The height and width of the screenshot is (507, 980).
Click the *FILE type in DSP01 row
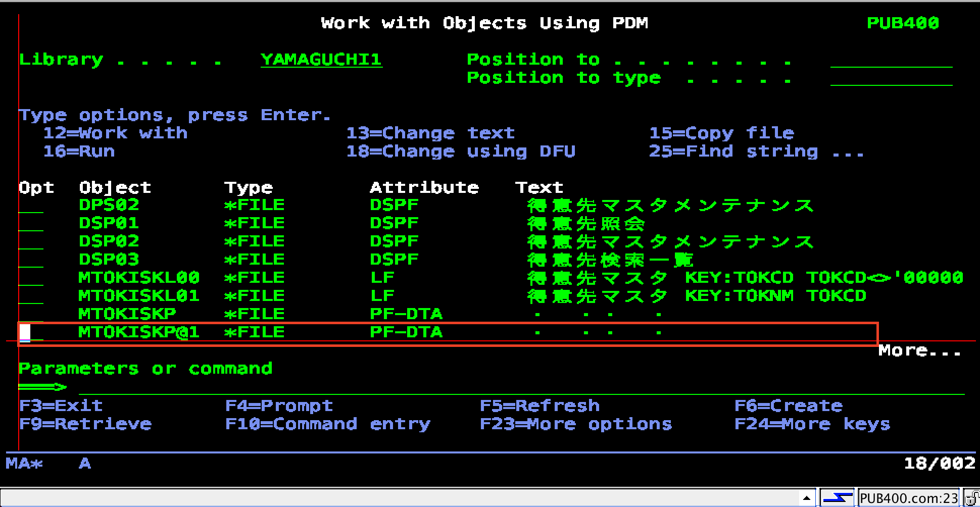pyautogui.click(x=255, y=223)
